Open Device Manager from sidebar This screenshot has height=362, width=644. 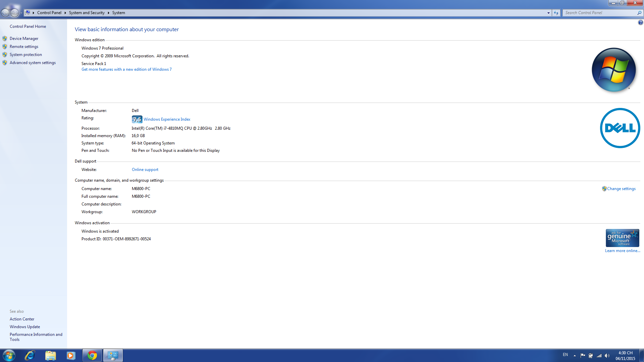pos(24,39)
